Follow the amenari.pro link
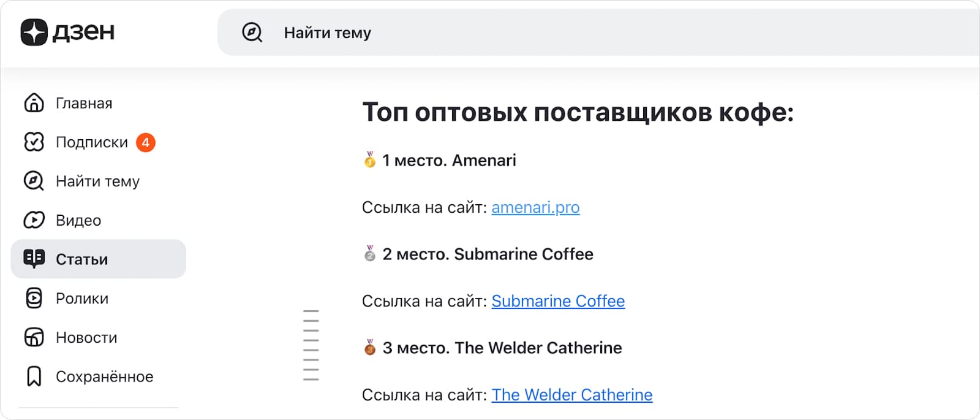This screenshot has width=980, height=420. pos(535,208)
